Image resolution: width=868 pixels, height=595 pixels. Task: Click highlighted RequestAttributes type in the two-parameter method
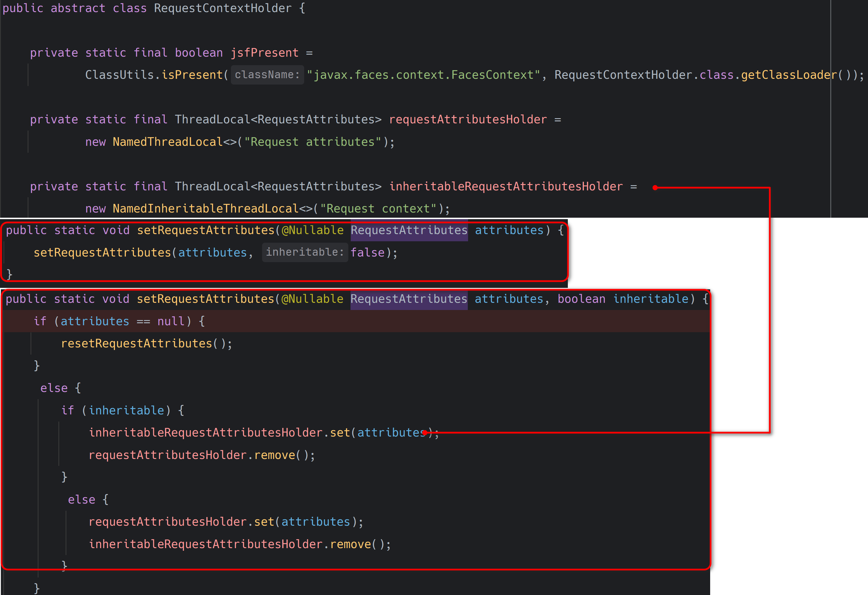point(409,299)
